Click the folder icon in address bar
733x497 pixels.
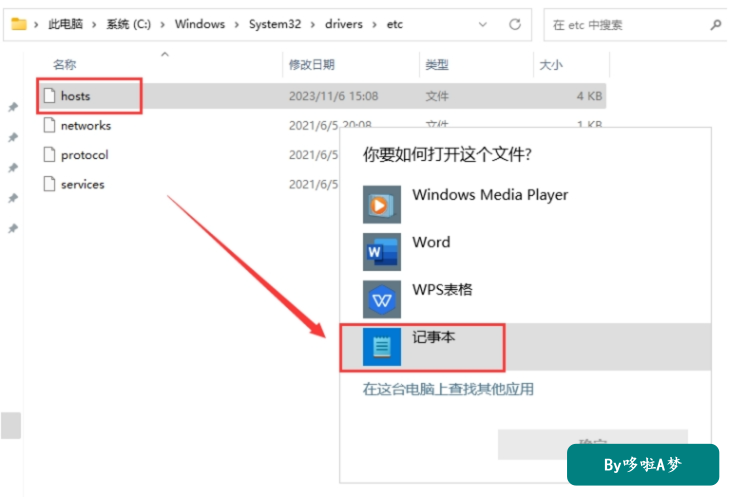(19, 23)
